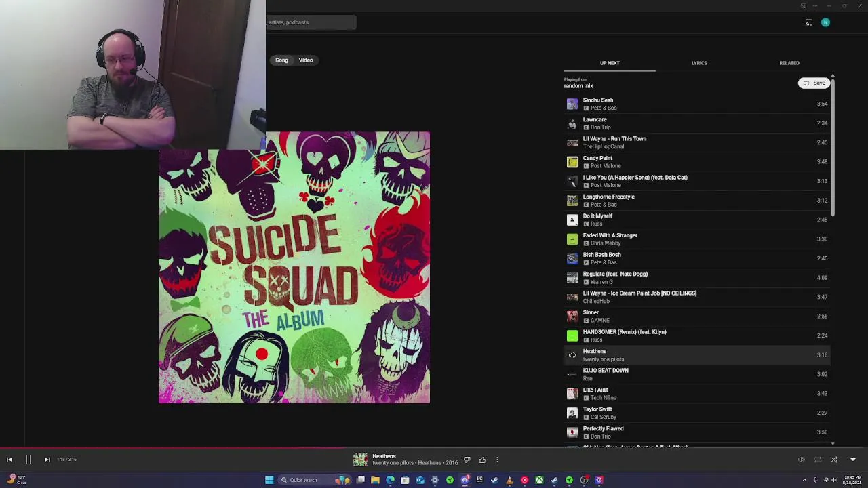868x488 pixels.
Task: Open the Xbox app from the taskbar
Action: (539, 480)
